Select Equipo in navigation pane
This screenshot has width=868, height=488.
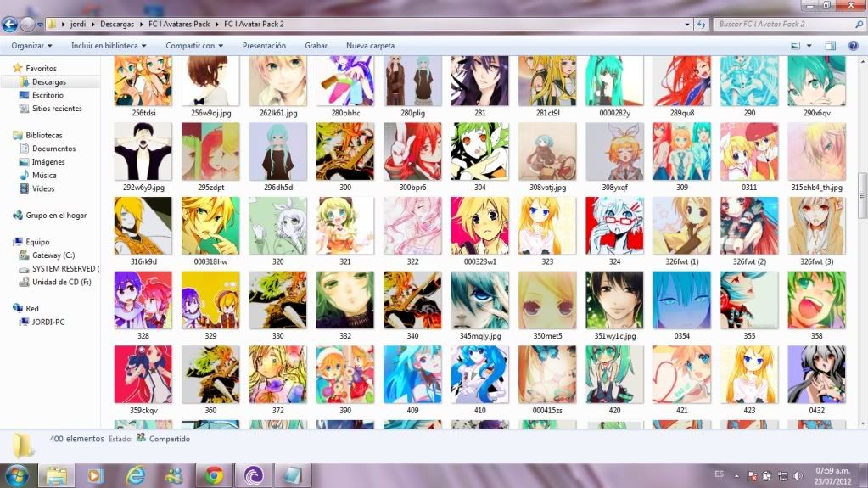click(37, 242)
